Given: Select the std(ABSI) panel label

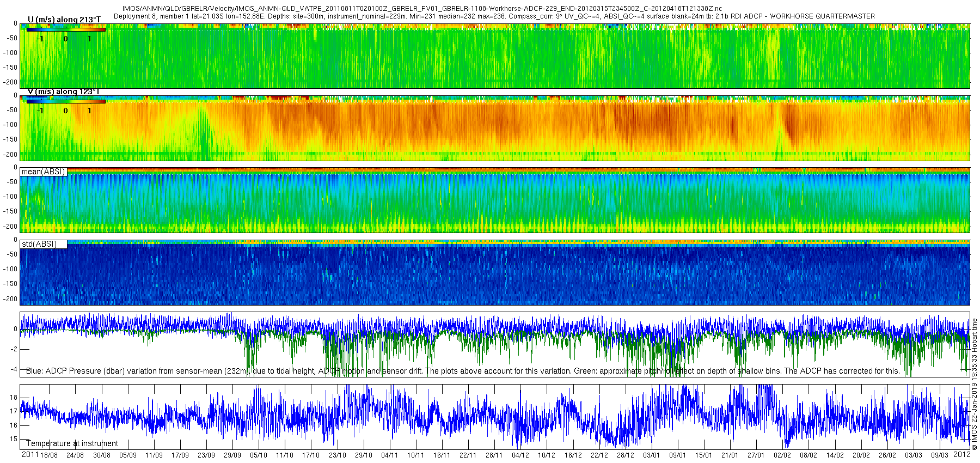Looking at the screenshot, I should [43, 244].
